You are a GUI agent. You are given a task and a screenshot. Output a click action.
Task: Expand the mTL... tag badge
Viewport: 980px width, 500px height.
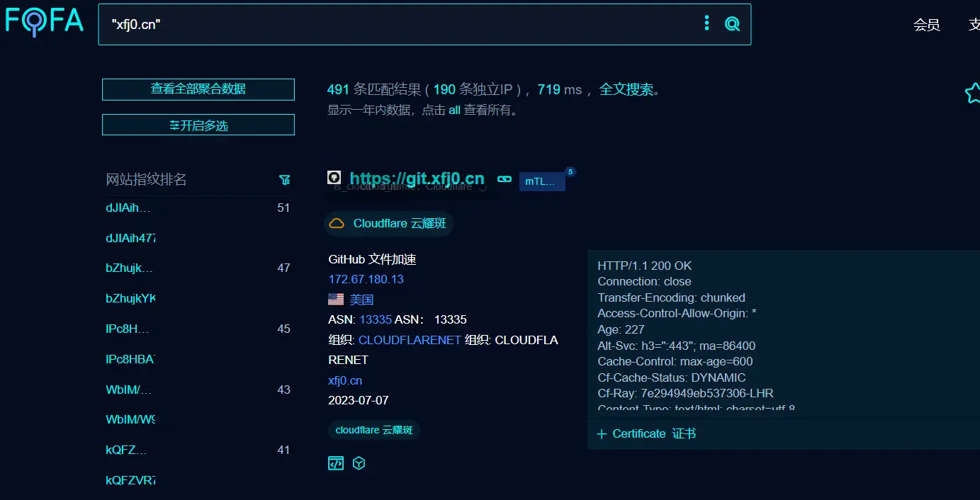pos(541,181)
